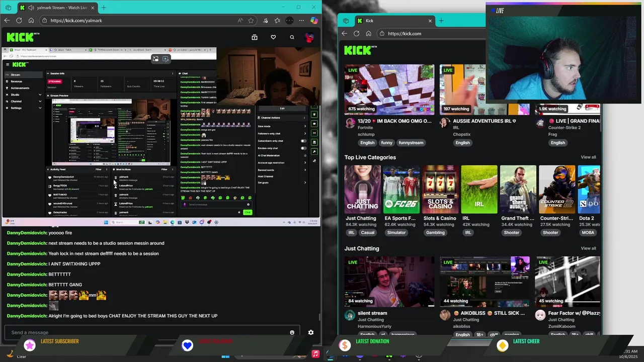Viewport: 644px width, 362px height.
Task: Open chat settings gear icon
Action: [x=311, y=332]
